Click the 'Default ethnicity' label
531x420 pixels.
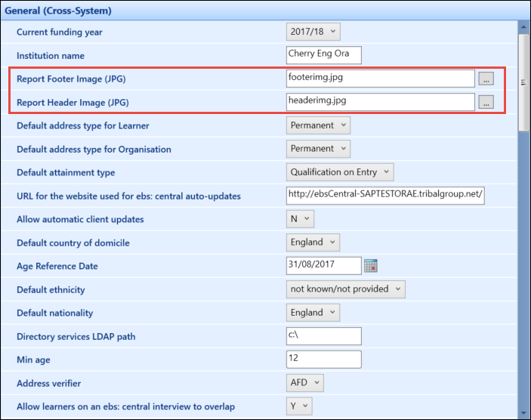click(51, 289)
